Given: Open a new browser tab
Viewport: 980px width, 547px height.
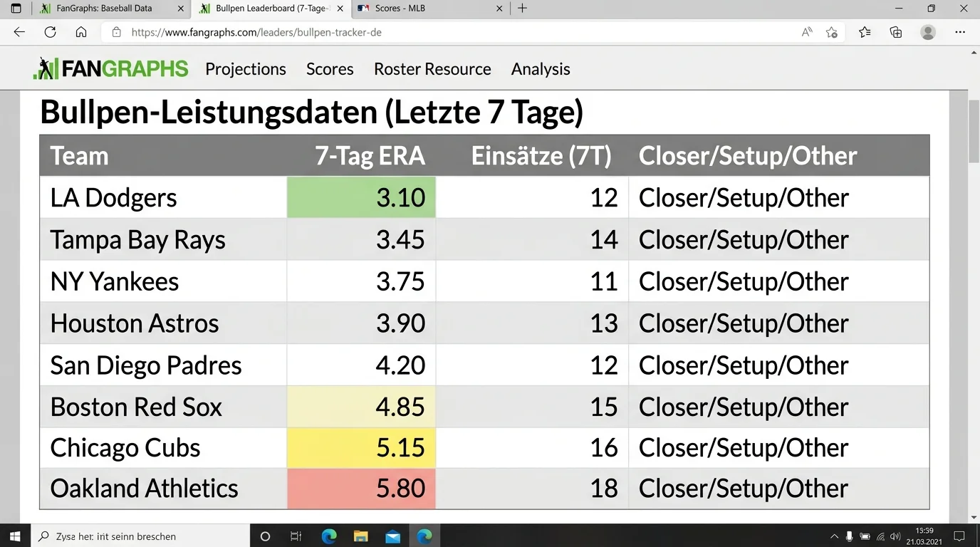Looking at the screenshot, I should click(522, 9).
